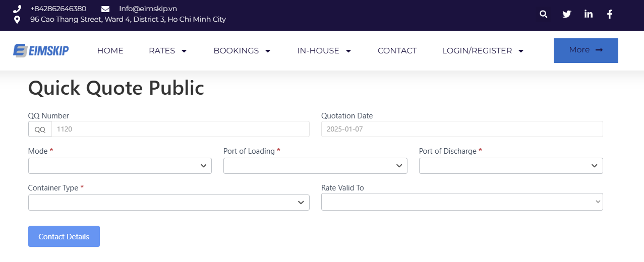Image resolution: width=644 pixels, height=262 pixels.
Task: Click the More button
Action: [x=586, y=50]
